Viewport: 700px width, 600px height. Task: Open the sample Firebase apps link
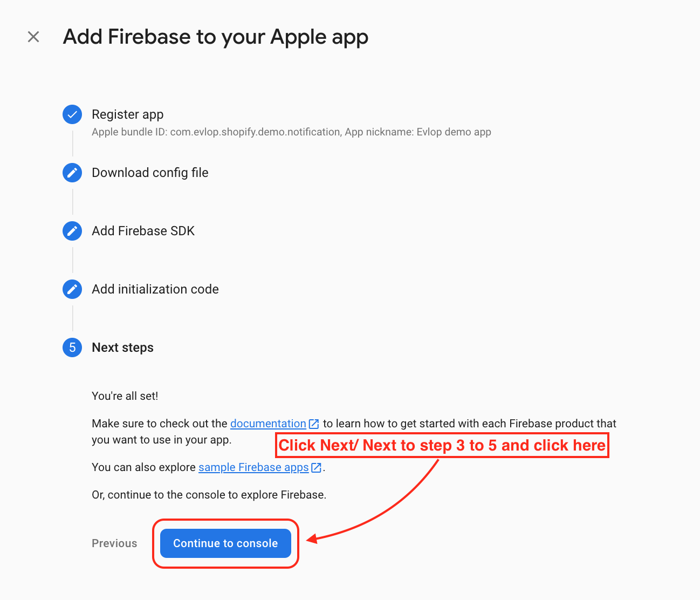[x=253, y=467]
